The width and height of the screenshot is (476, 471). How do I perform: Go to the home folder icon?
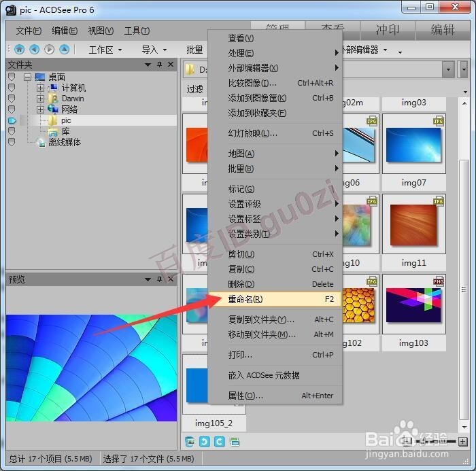coord(20,49)
